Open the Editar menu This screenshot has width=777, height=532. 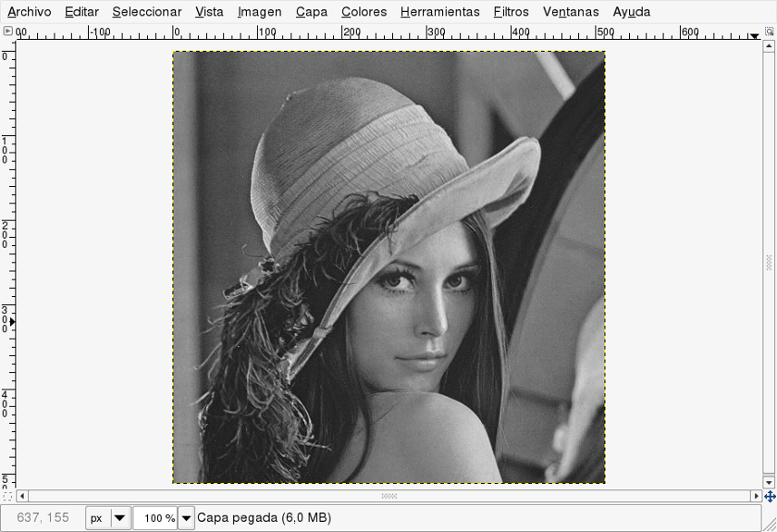click(81, 11)
